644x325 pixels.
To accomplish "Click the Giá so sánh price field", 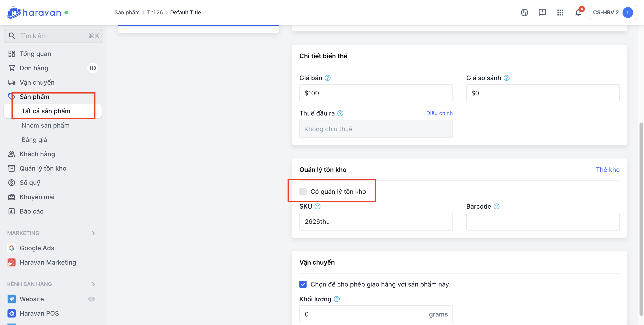I will [543, 93].
